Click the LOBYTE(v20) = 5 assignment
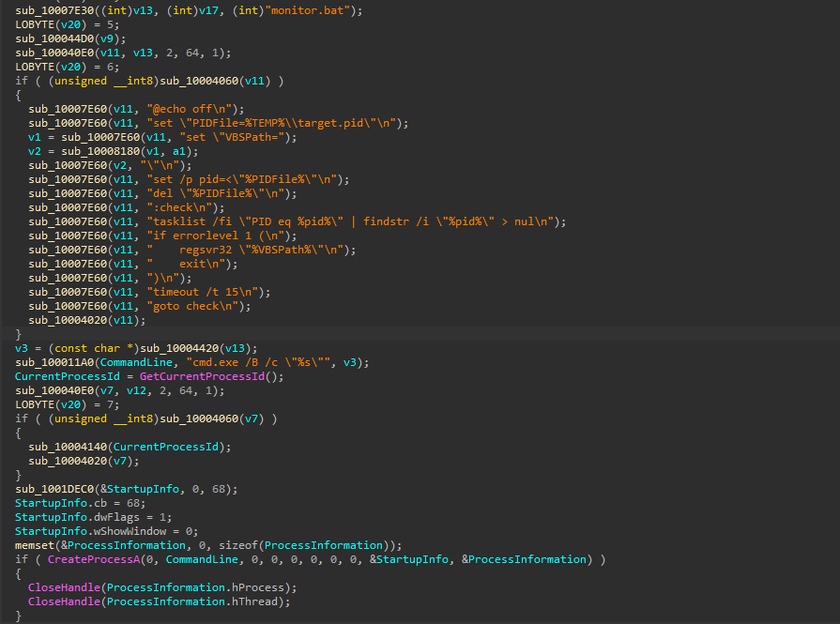 tap(68, 24)
